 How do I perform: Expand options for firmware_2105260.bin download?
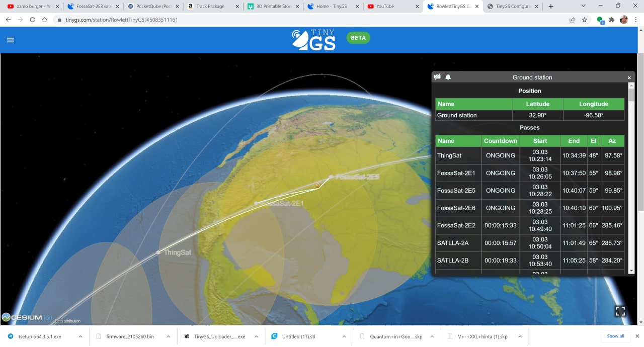click(168, 336)
